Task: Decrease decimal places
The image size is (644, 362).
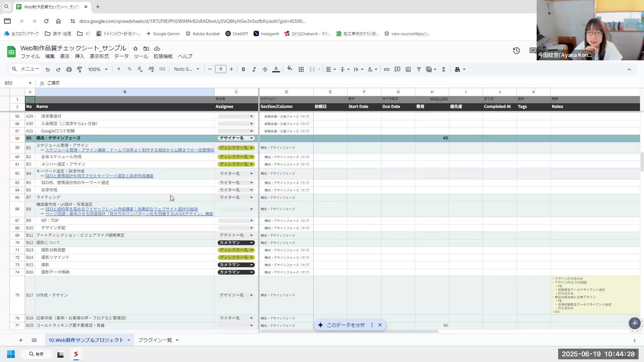Action: click(140, 69)
